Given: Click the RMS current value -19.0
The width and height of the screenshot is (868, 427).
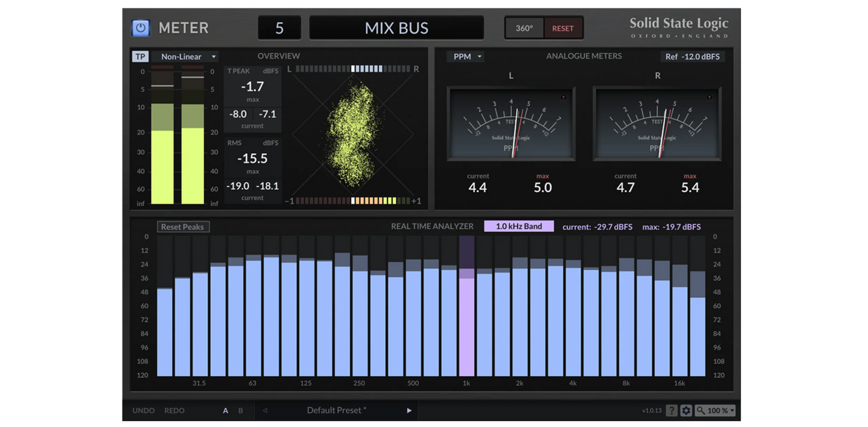Looking at the screenshot, I should point(238,186).
